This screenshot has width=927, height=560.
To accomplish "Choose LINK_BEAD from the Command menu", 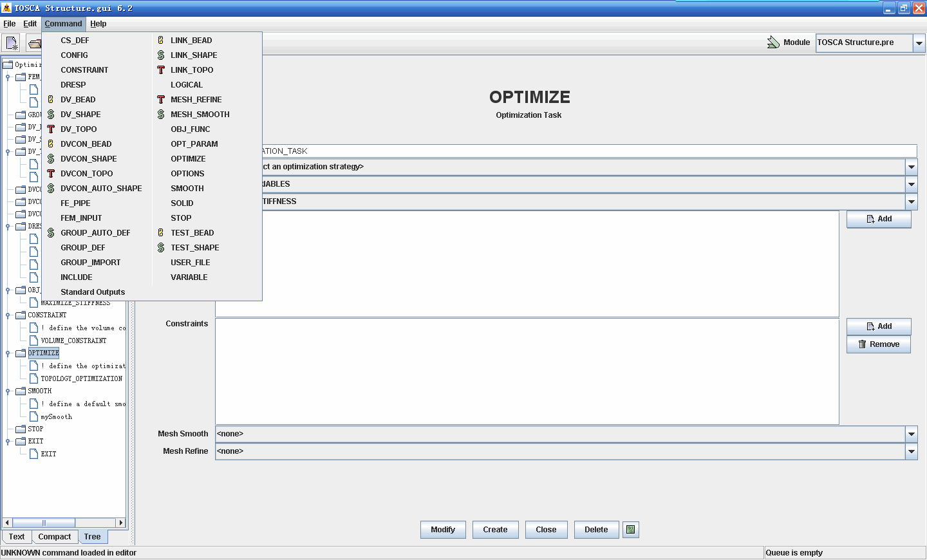I will tap(191, 41).
